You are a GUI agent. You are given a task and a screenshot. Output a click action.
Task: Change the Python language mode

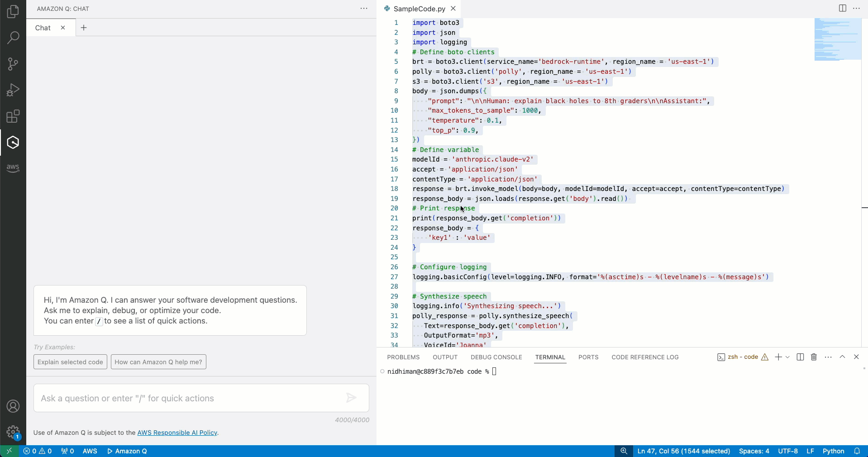pyautogui.click(x=834, y=451)
